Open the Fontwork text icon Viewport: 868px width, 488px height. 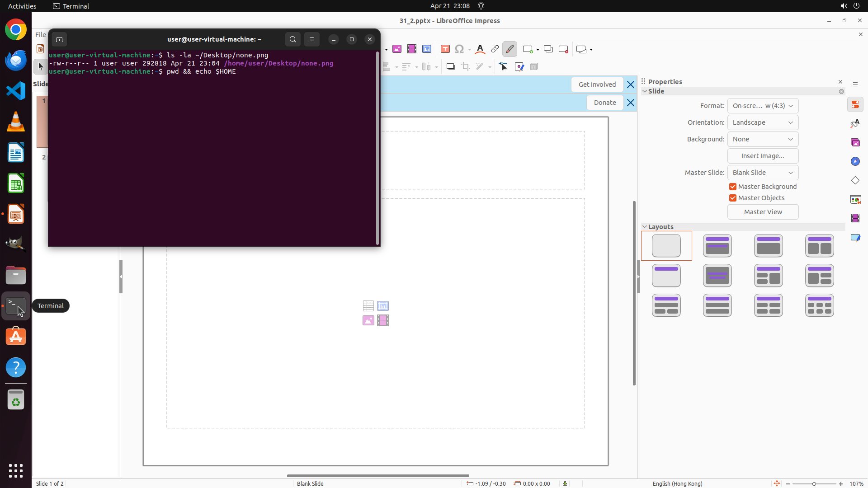pos(480,49)
